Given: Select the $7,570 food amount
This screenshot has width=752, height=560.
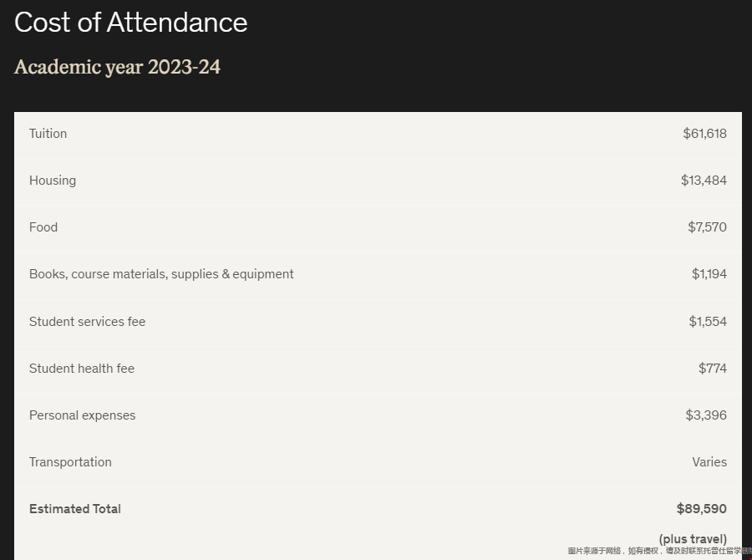Looking at the screenshot, I should 707,227.
